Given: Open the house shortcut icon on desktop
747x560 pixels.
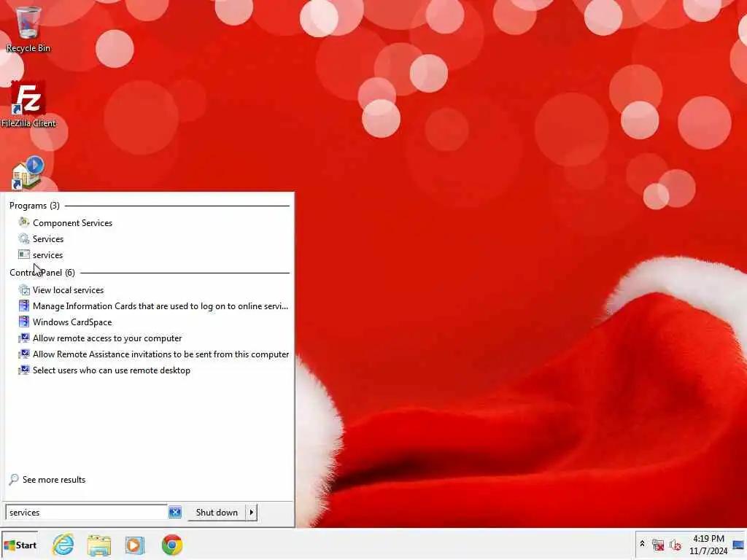Looking at the screenshot, I should [x=28, y=173].
